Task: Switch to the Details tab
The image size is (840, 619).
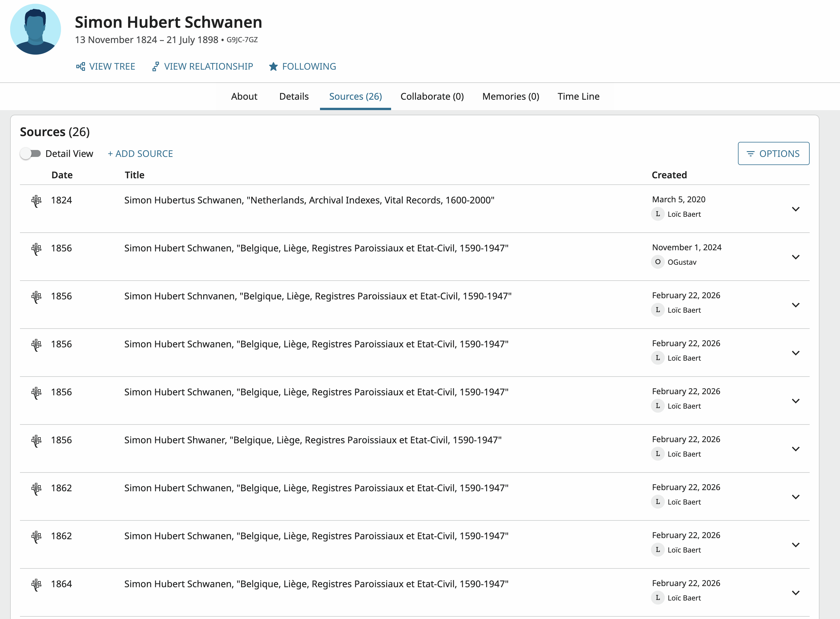Action: pos(294,97)
